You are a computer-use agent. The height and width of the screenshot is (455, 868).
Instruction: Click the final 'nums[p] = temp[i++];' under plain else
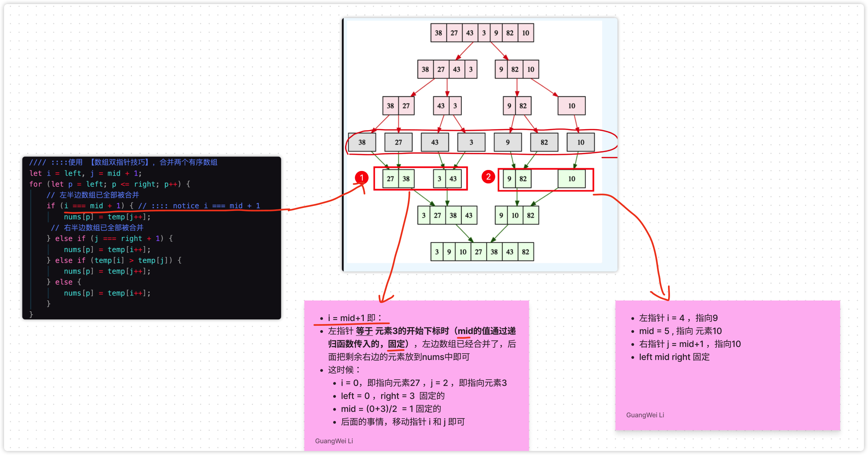107,293
